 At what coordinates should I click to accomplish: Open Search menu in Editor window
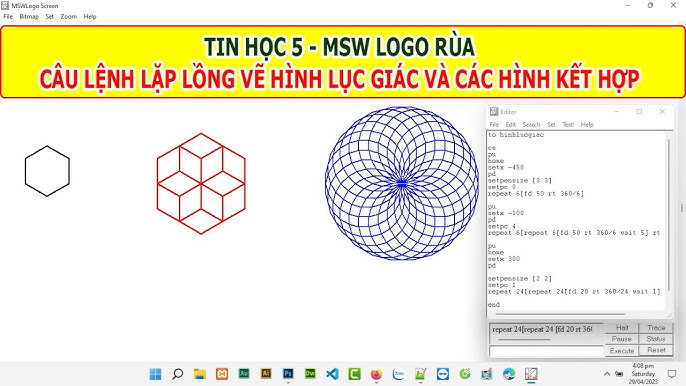point(531,125)
